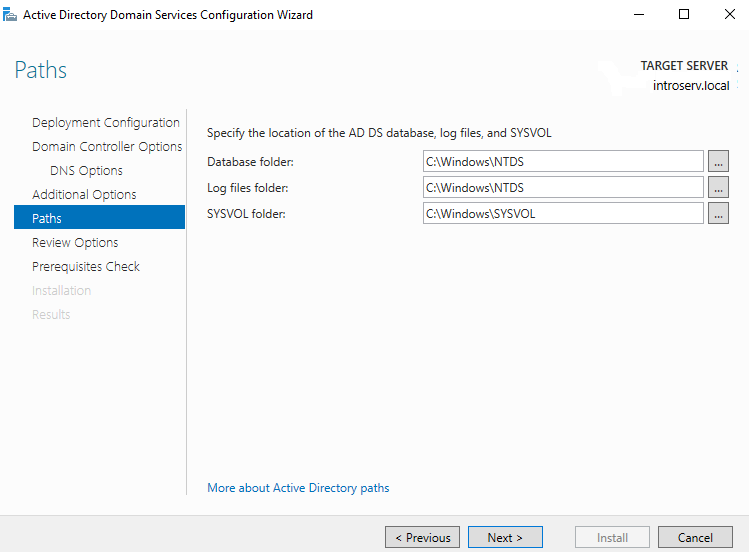The width and height of the screenshot is (749, 552).
Task: Click the Log files folder path field
Action: click(x=563, y=187)
